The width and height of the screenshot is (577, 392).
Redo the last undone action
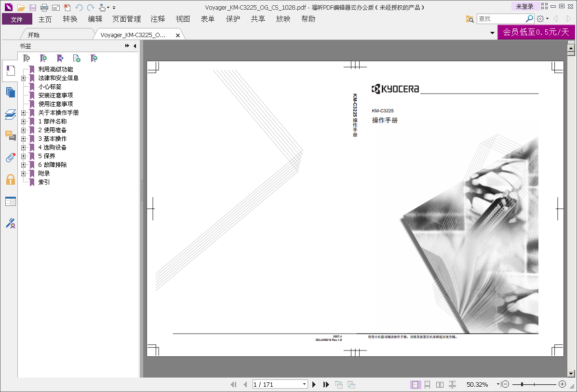coord(91,7)
